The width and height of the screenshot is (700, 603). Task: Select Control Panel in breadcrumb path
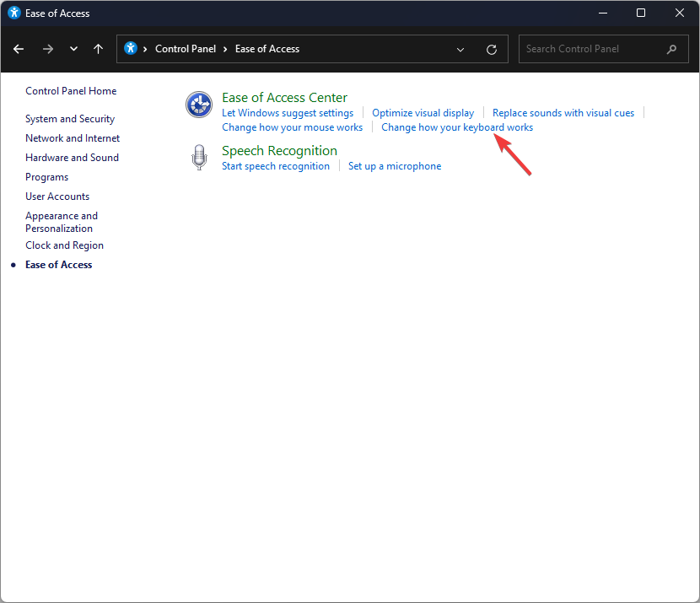(186, 49)
